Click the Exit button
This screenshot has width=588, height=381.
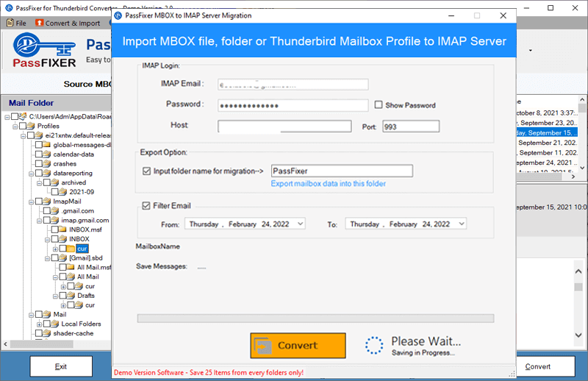point(61,366)
